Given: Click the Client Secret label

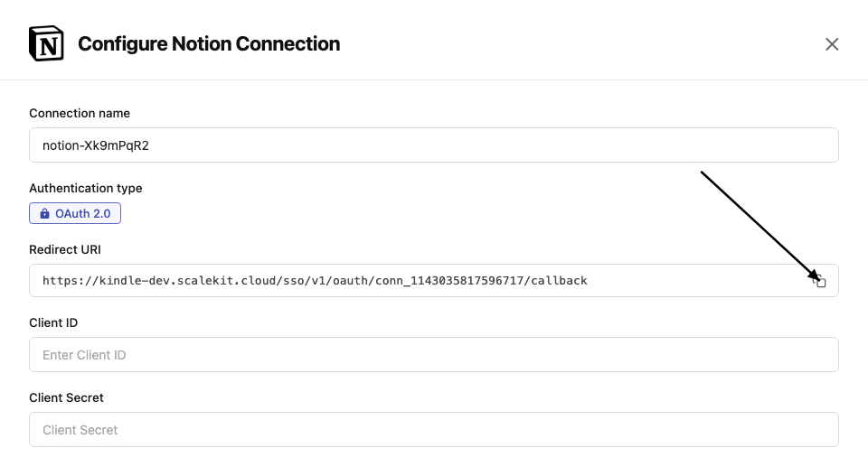Looking at the screenshot, I should click(66, 398).
